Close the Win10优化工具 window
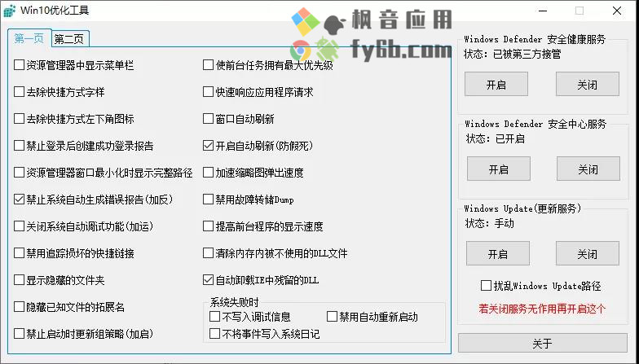Image resolution: width=639 pixels, height=364 pixels. click(617, 11)
